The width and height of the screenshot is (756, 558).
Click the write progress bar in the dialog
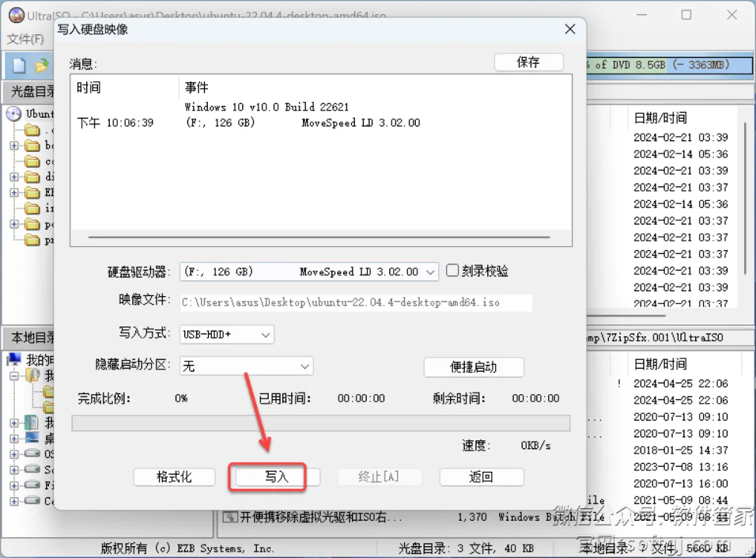(321, 423)
